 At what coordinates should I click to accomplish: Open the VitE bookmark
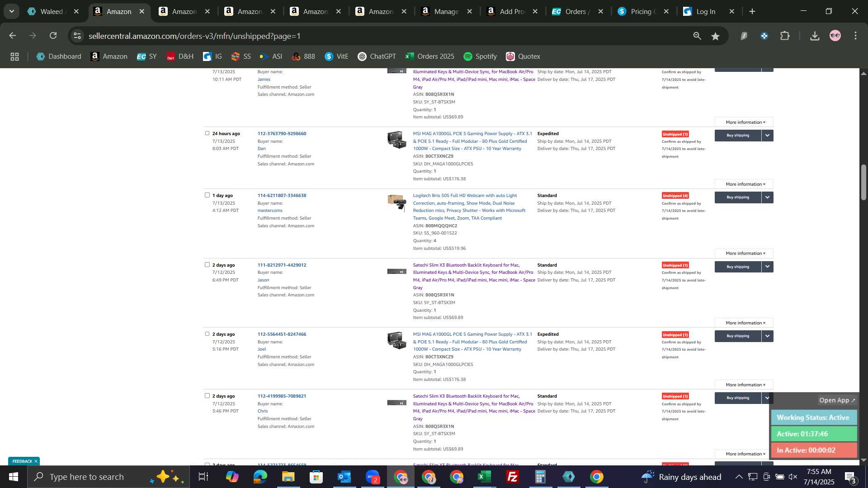click(x=337, y=56)
